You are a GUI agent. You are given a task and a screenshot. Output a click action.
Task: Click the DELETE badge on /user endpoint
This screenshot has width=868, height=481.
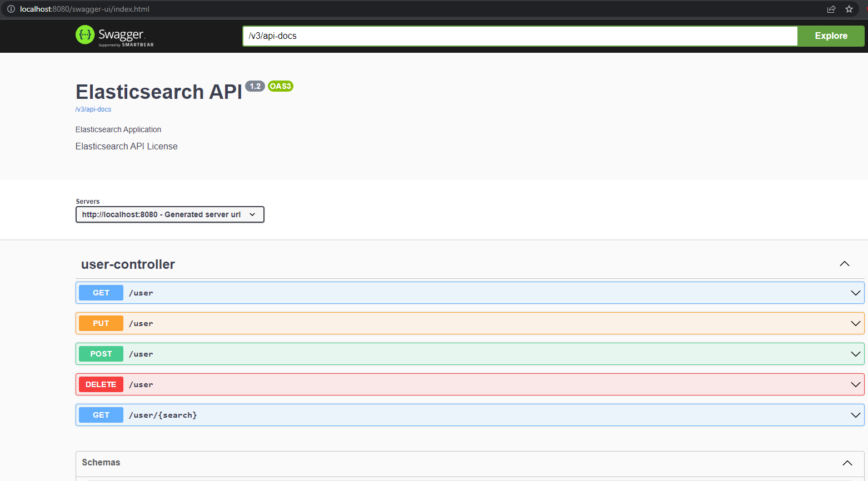101,384
